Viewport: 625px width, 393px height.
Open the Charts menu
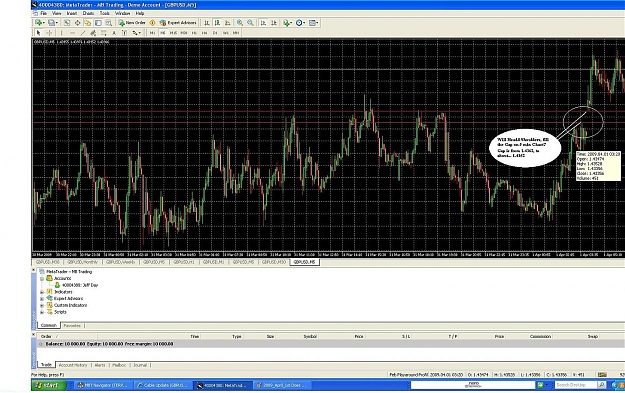click(x=88, y=13)
